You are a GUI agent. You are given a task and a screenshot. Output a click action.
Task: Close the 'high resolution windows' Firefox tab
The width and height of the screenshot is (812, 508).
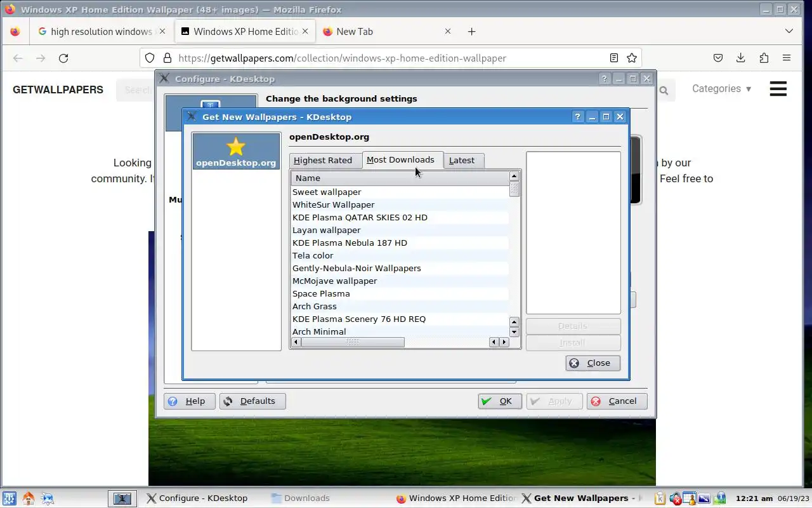pos(162,31)
